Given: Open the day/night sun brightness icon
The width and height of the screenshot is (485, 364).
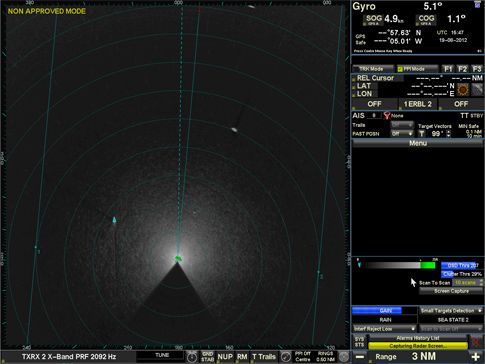Looking at the screenshot, I should (x=463, y=90).
